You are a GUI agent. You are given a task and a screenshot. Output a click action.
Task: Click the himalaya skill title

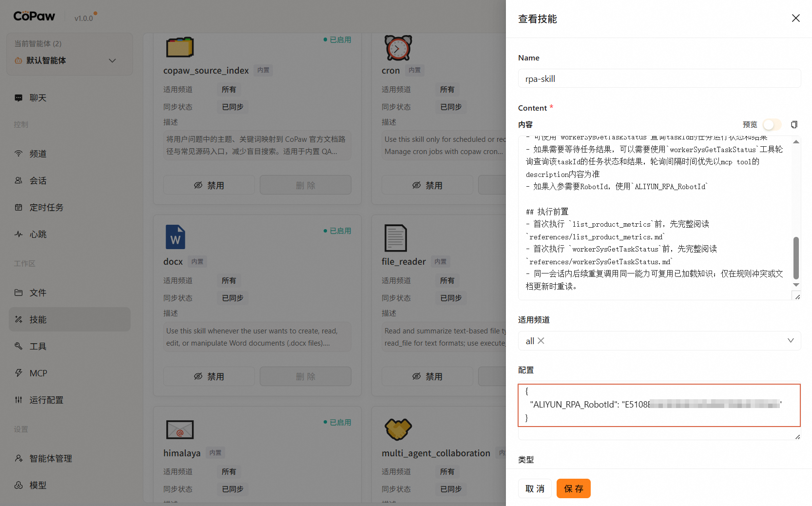[x=182, y=453]
